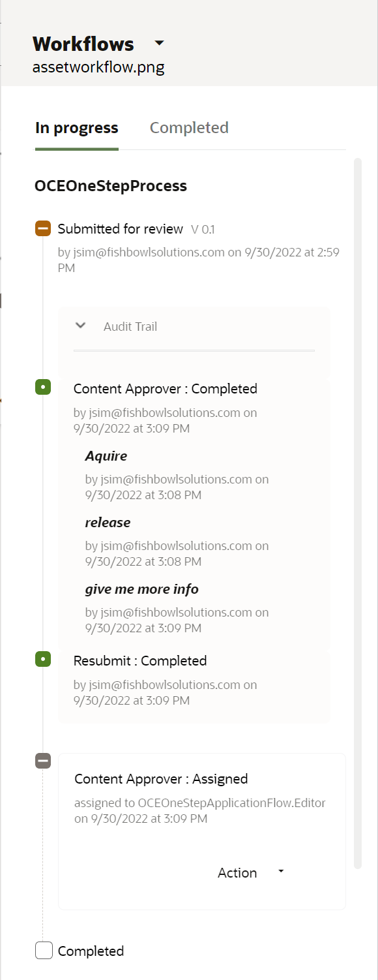
Task: Click green Resubmit Completed status icon
Action: coord(43,660)
